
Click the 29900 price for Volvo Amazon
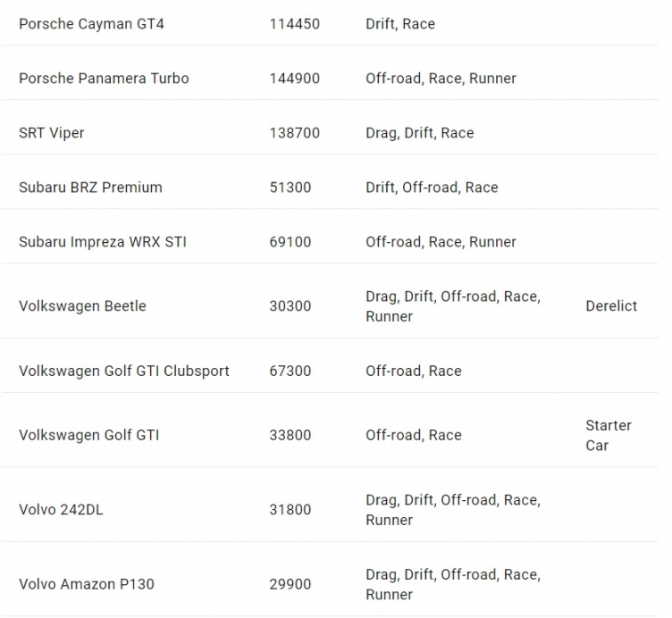[290, 584]
